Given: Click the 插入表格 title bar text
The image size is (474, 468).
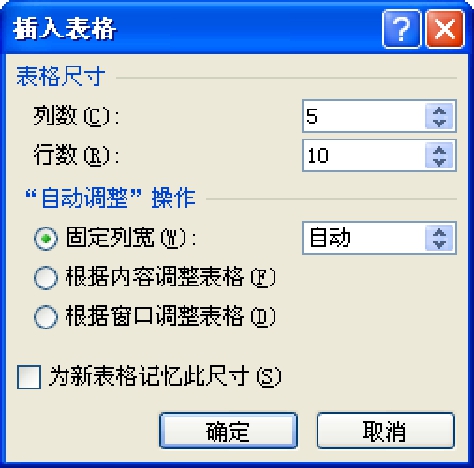Looking at the screenshot, I should [x=65, y=29].
